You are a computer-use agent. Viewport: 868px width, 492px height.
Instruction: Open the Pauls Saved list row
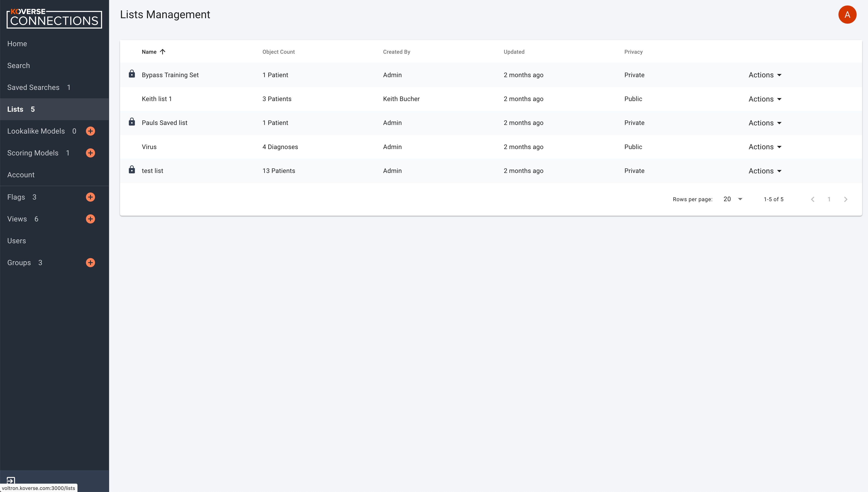point(491,123)
